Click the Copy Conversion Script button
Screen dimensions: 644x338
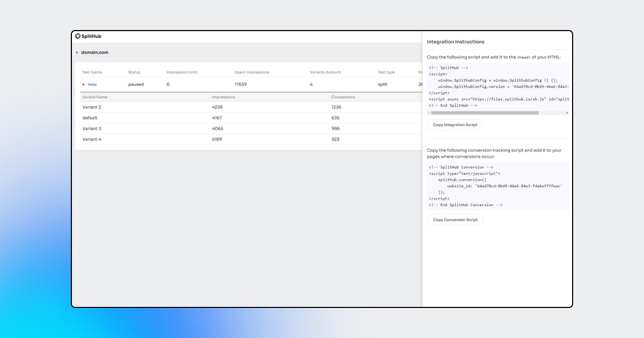point(455,220)
